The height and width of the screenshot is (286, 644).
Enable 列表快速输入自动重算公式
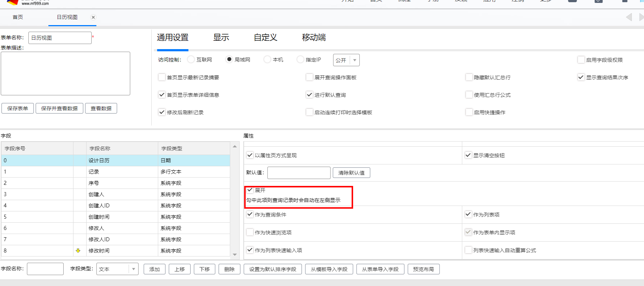click(x=468, y=250)
